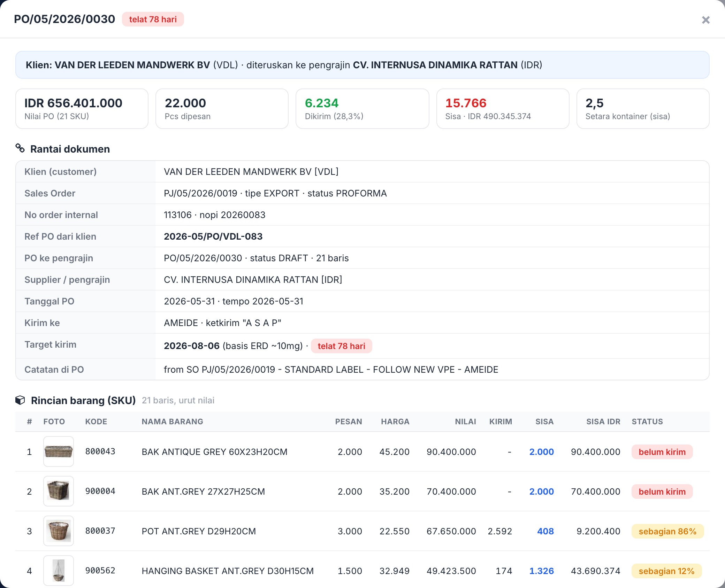
Task: Click the PO title PO/05/2026/0030
Action: tap(64, 19)
